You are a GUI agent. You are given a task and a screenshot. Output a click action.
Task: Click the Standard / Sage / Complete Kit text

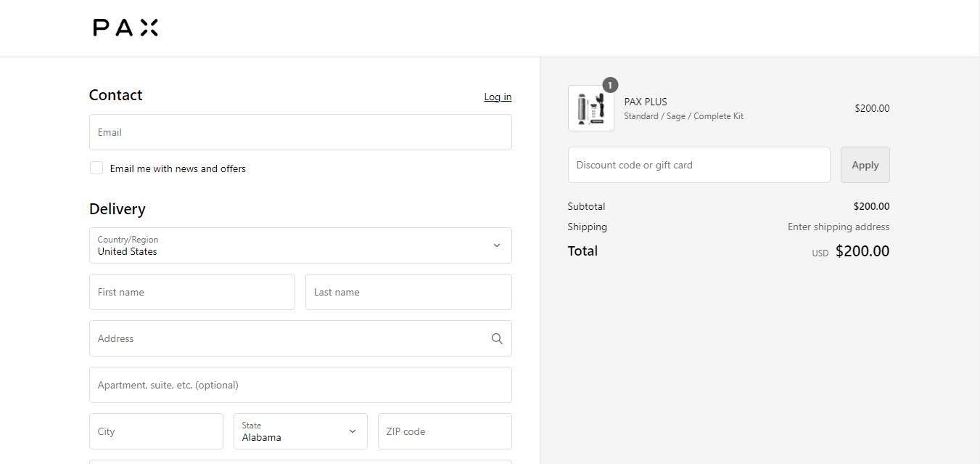683,116
